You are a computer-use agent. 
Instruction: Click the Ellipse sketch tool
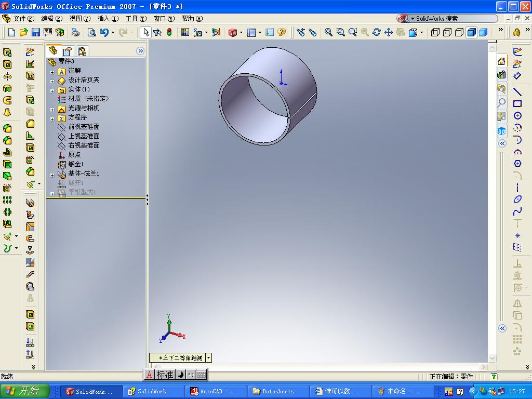click(517, 199)
